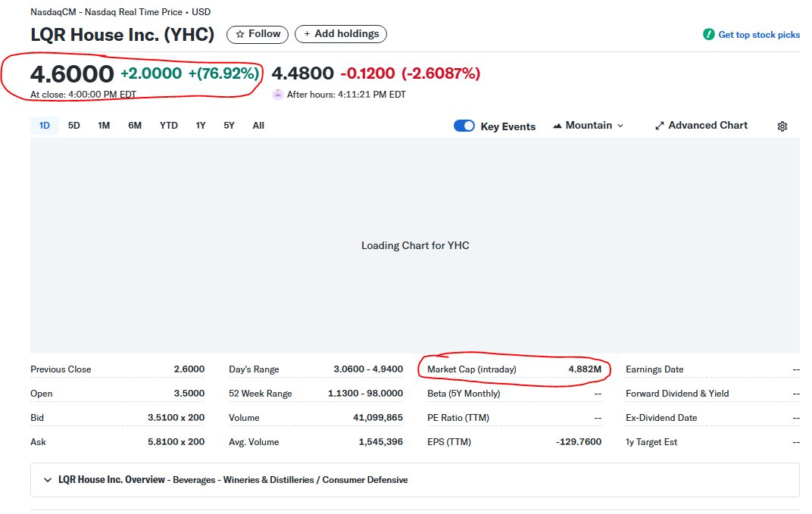The image size is (812, 514).
Task: Click the PE Ratio (TTM) label
Action: 458,418
